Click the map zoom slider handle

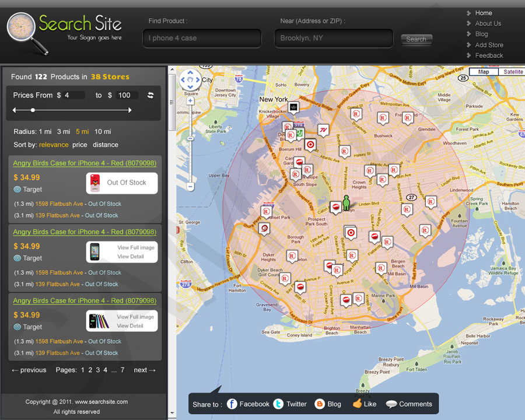click(190, 138)
